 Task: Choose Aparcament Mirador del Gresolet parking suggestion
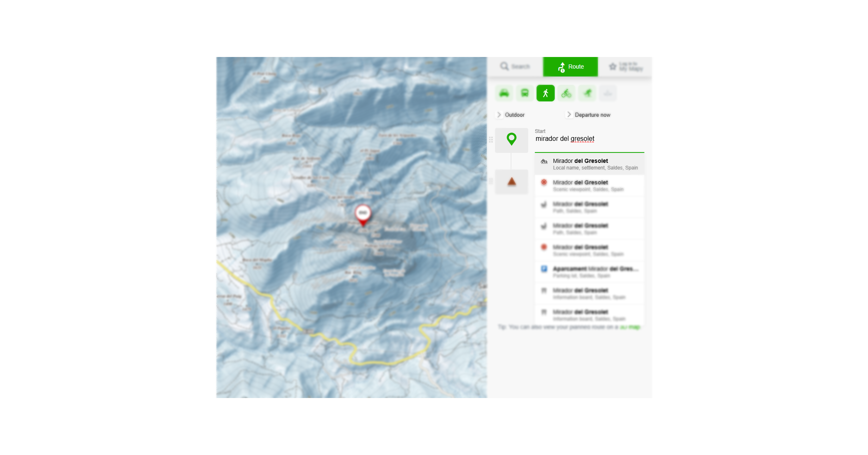click(x=589, y=272)
